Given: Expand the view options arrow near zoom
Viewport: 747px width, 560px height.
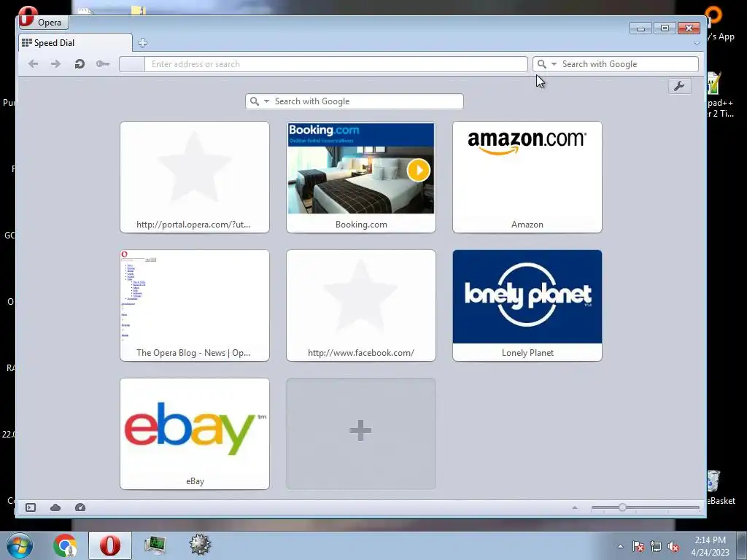Looking at the screenshot, I should [575, 507].
